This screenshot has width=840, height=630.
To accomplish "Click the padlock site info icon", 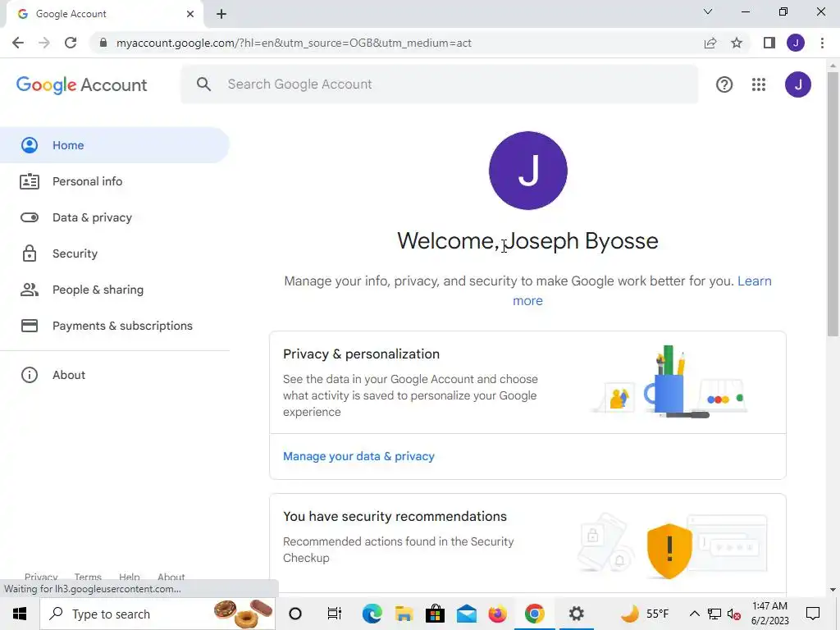I will 103,43.
